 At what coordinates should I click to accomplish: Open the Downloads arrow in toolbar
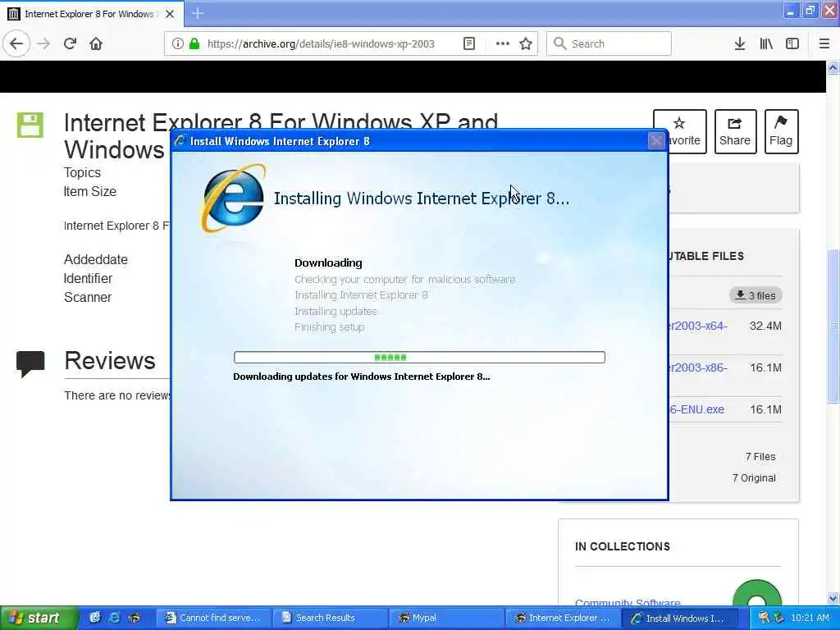[x=740, y=44]
